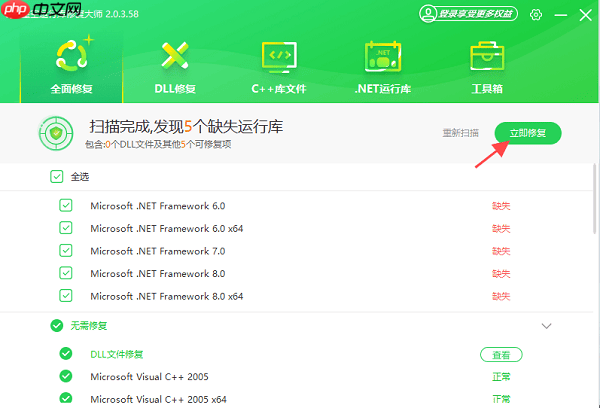Click check icon beside Visual C++ 2005
Viewport: 600px width, 408px height.
click(x=66, y=376)
